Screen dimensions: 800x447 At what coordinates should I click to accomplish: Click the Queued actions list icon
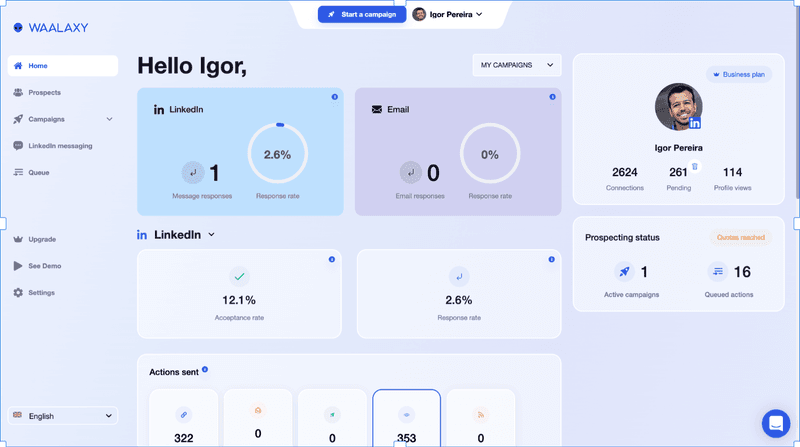(x=718, y=271)
